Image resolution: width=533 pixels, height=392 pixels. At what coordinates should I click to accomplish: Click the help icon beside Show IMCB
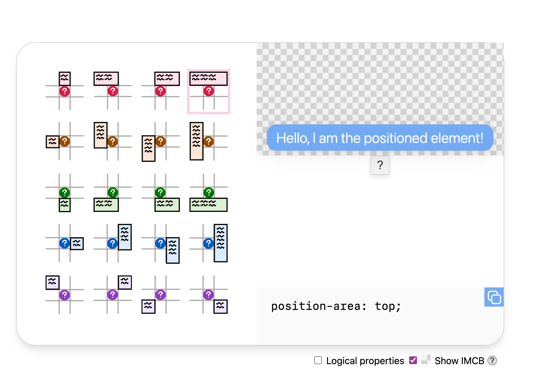pyautogui.click(x=492, y=361)
